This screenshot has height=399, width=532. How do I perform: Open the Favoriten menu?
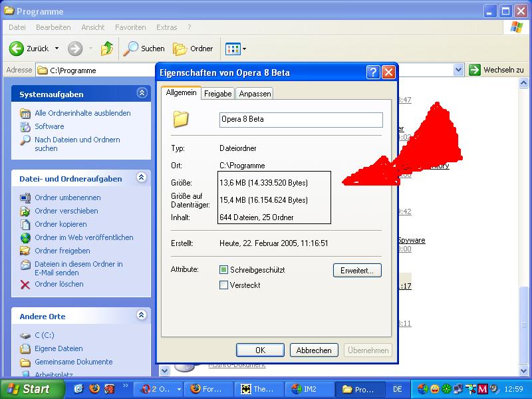click(130, 27)
